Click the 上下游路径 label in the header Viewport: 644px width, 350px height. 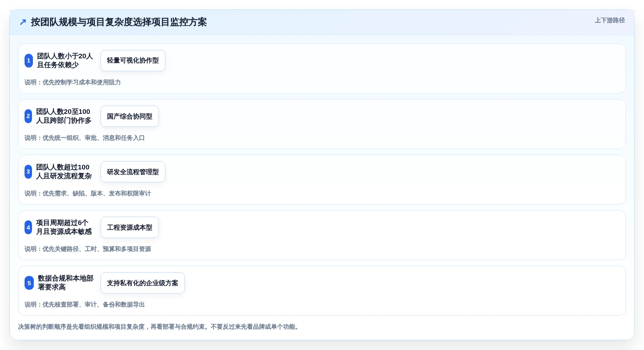[610, 20]
